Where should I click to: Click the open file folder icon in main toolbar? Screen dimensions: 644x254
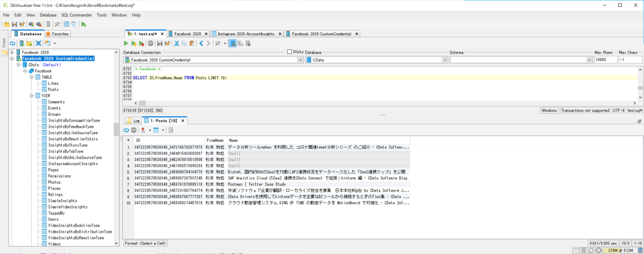(7, 24)
